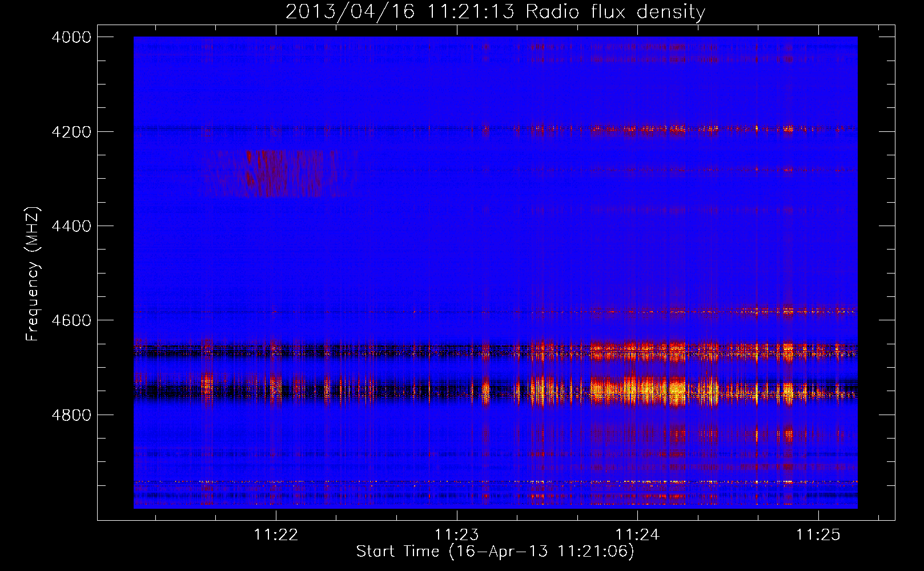Click the 'Start Time (16-Apr-13 11:21:06)' axis label
The height and width of the screenshot is (571, 924).
495,552
